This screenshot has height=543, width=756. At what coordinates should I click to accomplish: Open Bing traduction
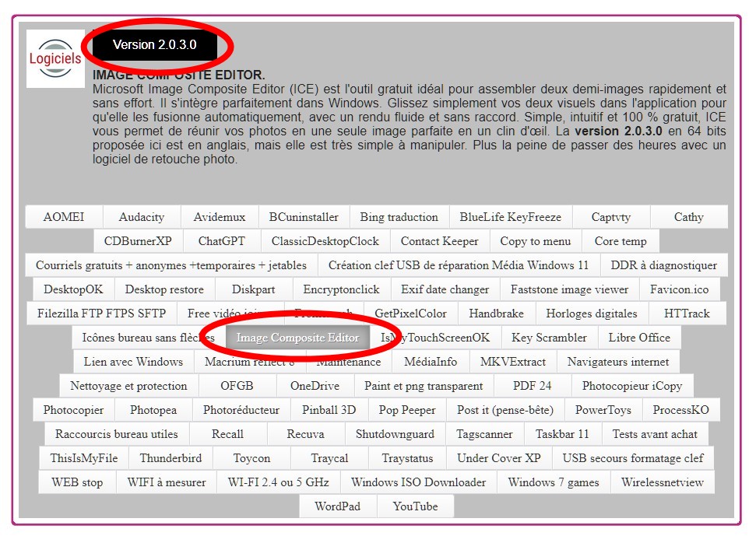point(399,217)
